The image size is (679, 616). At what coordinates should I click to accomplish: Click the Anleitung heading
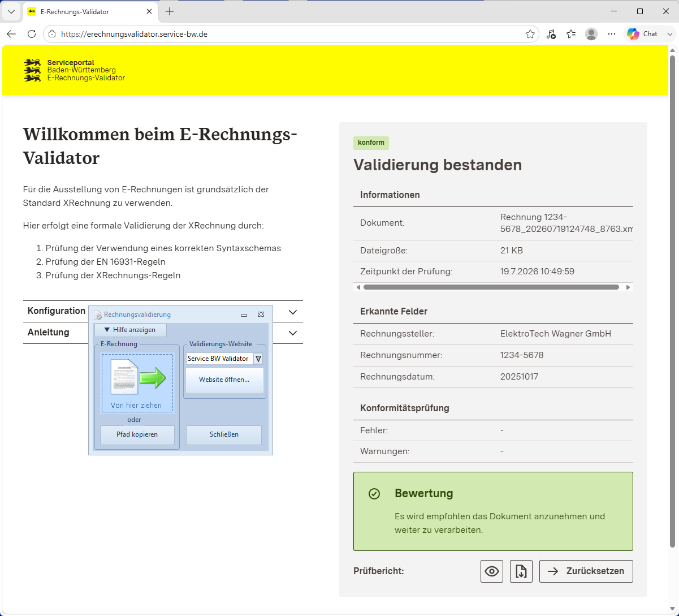49,333
